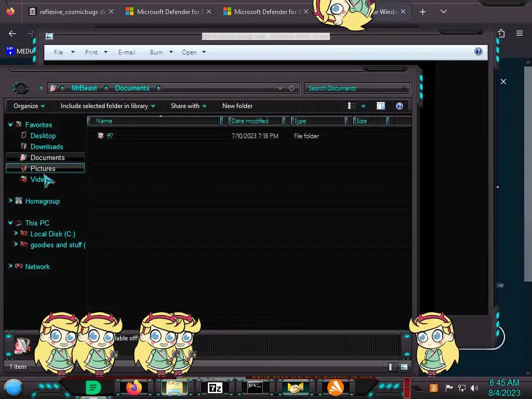Click Photo Viewer help icon
Viewport: 532px width, 399px height.
point(478,51)
